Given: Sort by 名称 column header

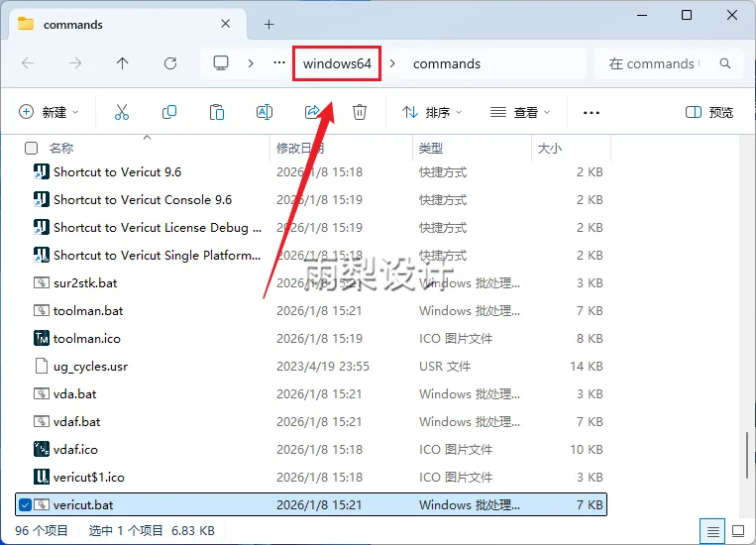Looking at the screenshot, I should 61,148.
